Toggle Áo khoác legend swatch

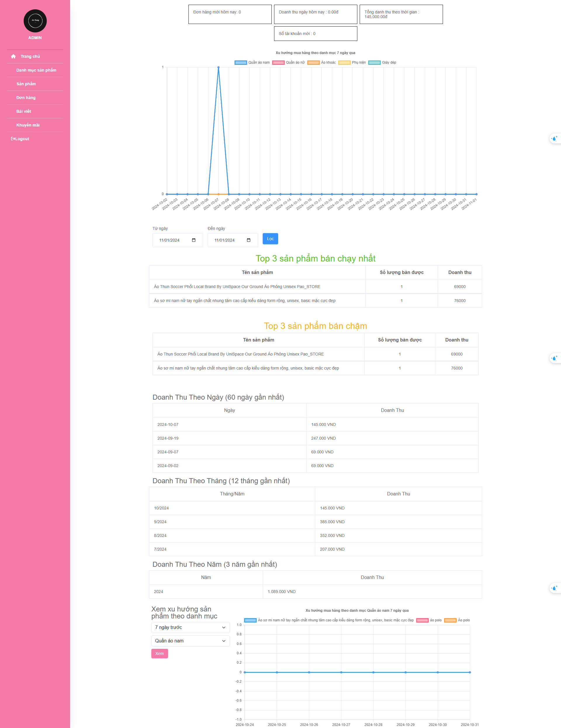[313, 62]
